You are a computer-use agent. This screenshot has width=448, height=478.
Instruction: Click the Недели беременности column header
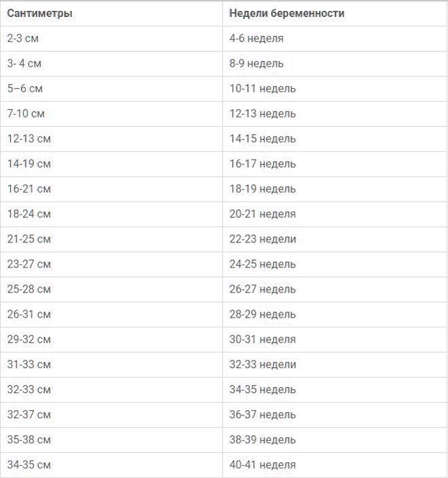click(x=335, y=14)
